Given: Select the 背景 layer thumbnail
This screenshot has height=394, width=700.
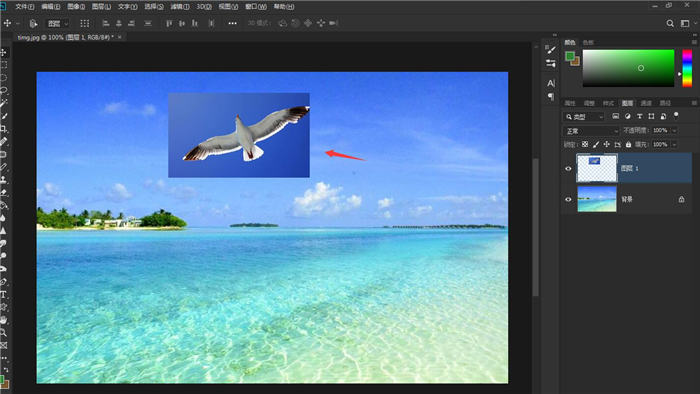Looking at the screenshot, I should (597, 199).
